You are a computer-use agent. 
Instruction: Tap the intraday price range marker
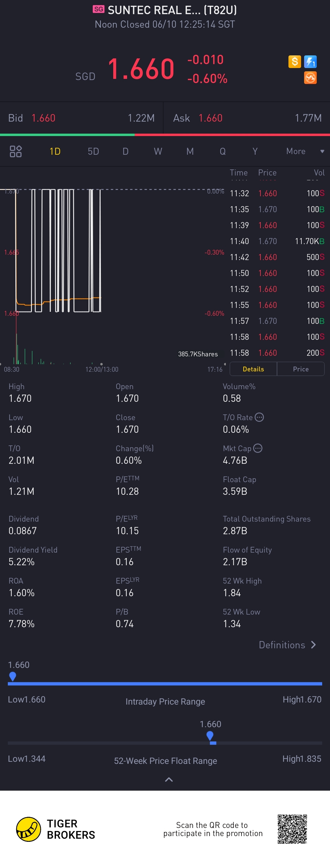(12, 676)
